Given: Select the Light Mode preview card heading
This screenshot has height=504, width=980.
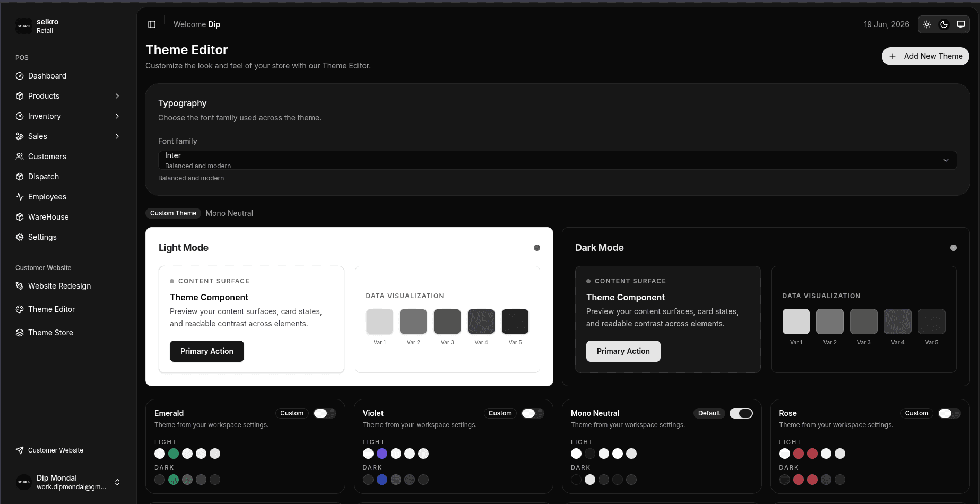Looking at the screenshot, I should pos(184,248).
